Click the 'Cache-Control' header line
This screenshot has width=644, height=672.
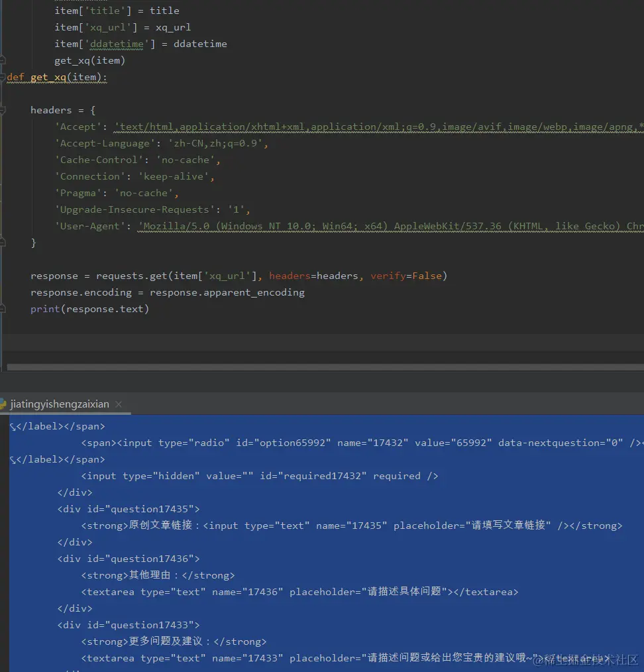(137, 160)
